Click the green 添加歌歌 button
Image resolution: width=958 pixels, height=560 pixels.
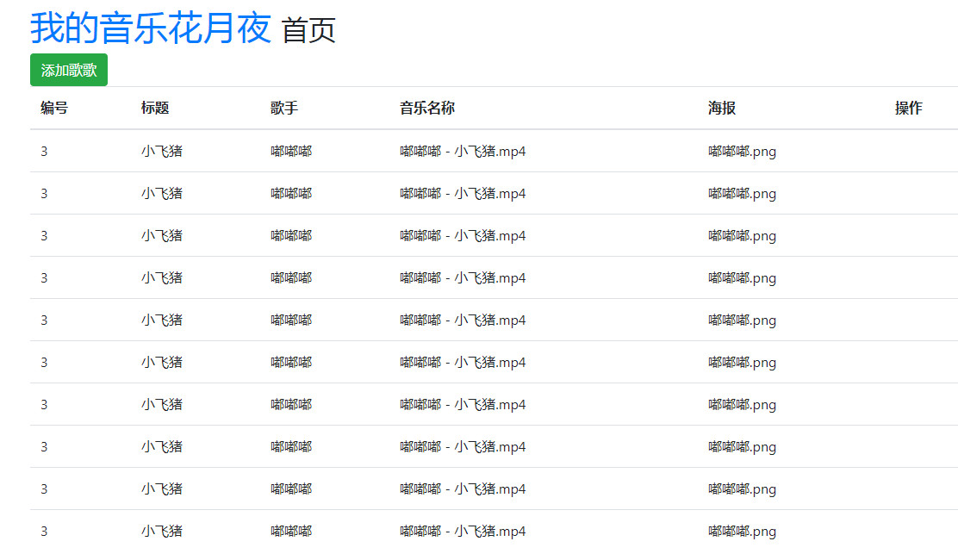coord(69,70)
